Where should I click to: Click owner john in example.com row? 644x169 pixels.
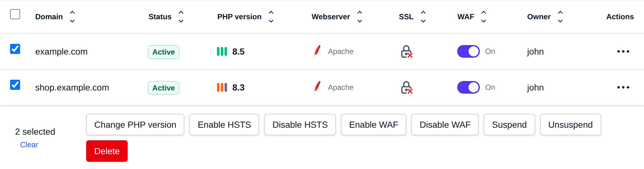pos(536,51)
